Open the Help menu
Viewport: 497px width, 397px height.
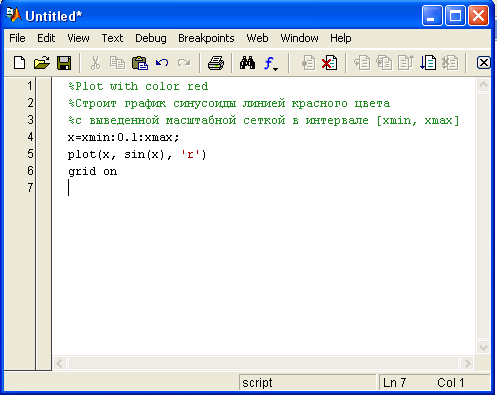tap(341, 38)
